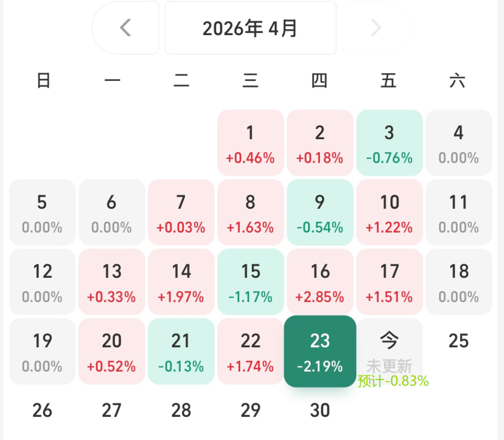This screenshot has width=504, height=440.
Task: Select April 12 day cell
Action: point(42,282)
